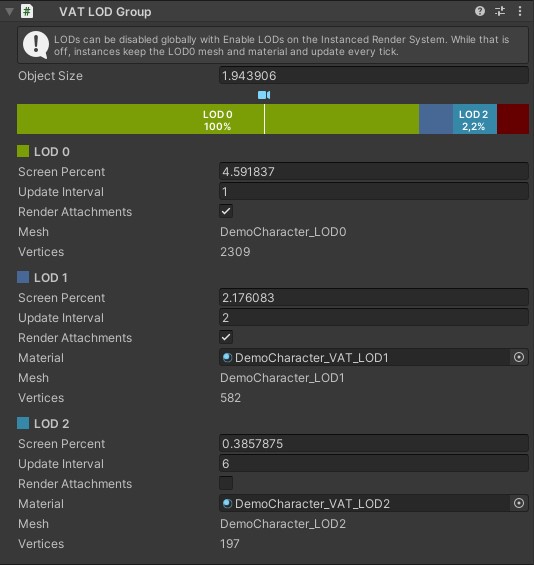Screen dimensions: 534x565
Task: Click the DemoCharacter_LOD1 mesh name
Action: pyautogui.click(x=282, y=378)
